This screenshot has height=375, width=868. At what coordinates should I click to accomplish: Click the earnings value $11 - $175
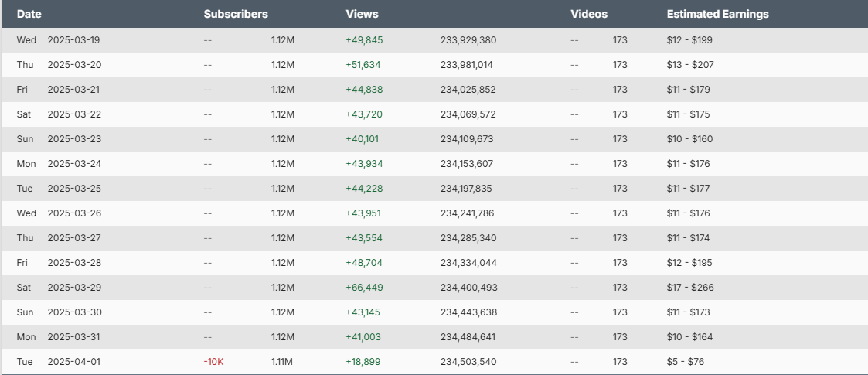point(688,114)
